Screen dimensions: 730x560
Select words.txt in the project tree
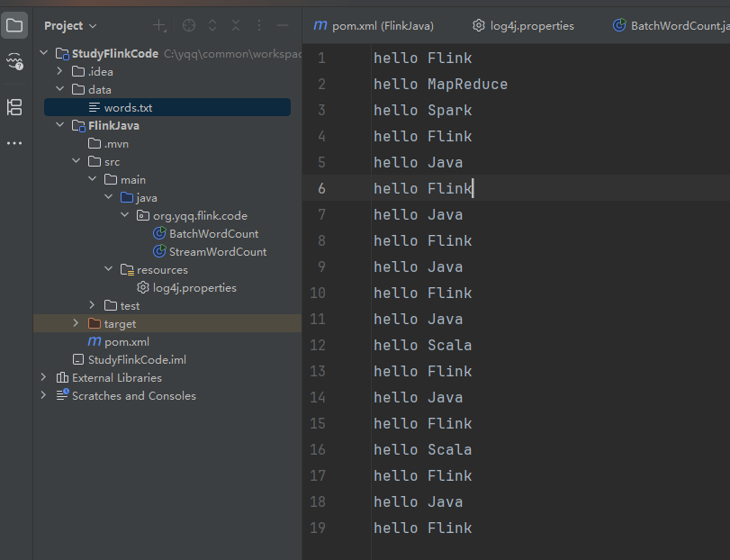[x=167, y=107]
